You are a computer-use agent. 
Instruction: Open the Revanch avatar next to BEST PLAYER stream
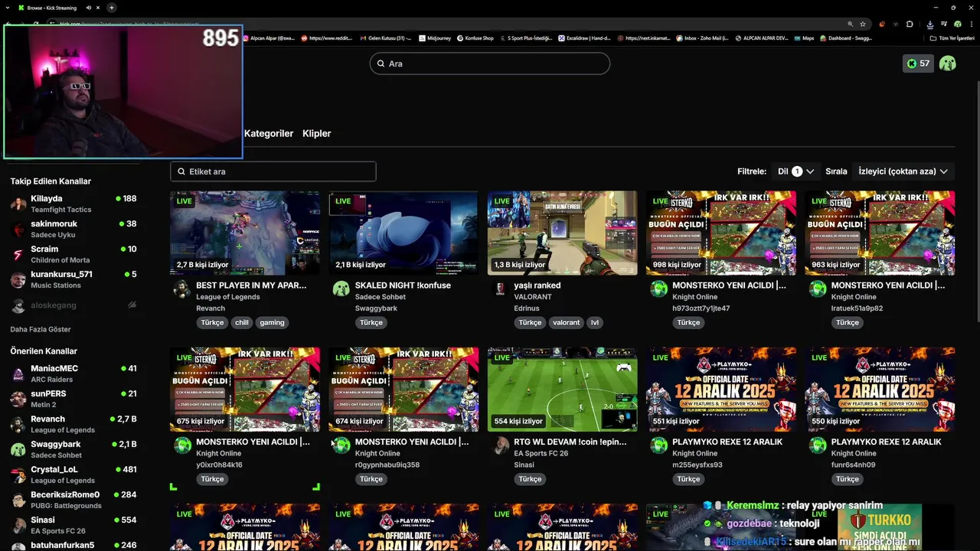pyautogui.click(x=181, y=289)
